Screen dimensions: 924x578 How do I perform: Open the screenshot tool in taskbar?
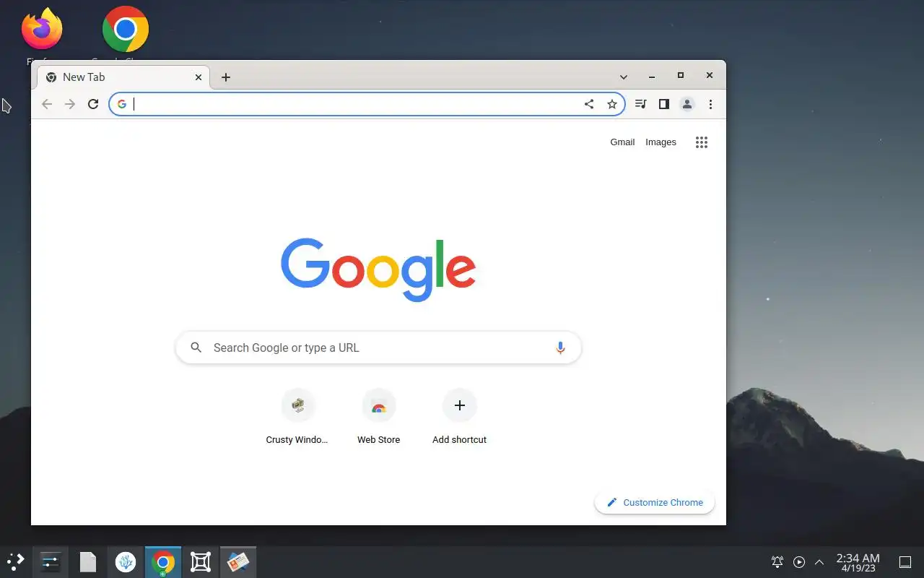[x=201, y=562]
